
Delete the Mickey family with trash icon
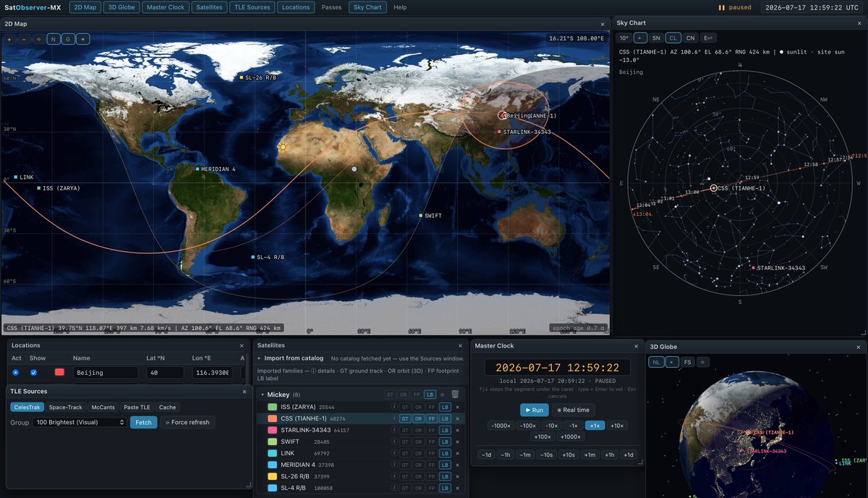[455, 394]
